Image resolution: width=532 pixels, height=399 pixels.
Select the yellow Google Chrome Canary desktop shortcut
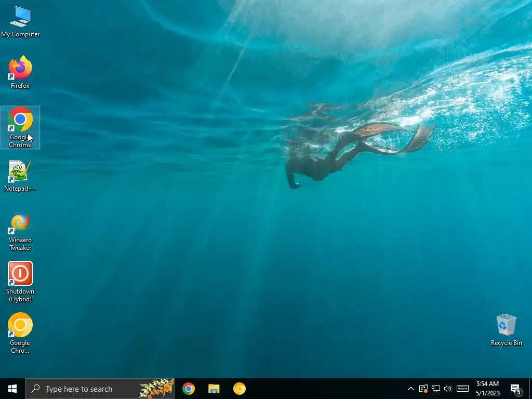(20, 333)
